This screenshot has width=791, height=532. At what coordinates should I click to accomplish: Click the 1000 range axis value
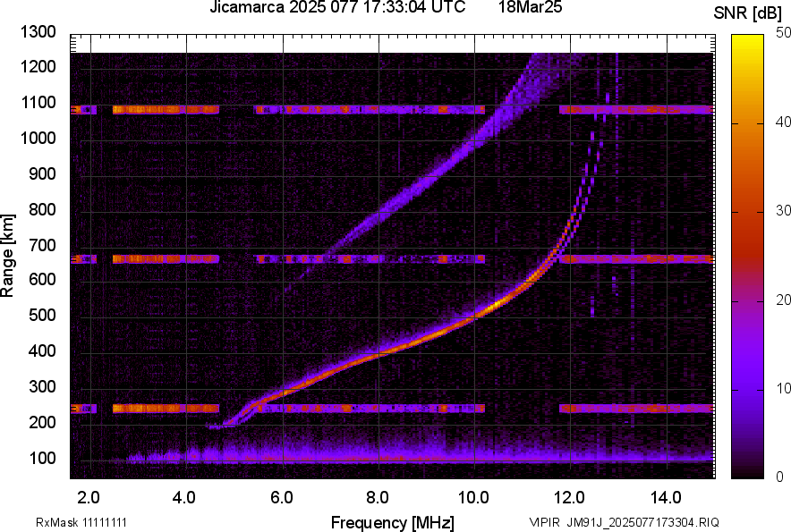(38, 138)
